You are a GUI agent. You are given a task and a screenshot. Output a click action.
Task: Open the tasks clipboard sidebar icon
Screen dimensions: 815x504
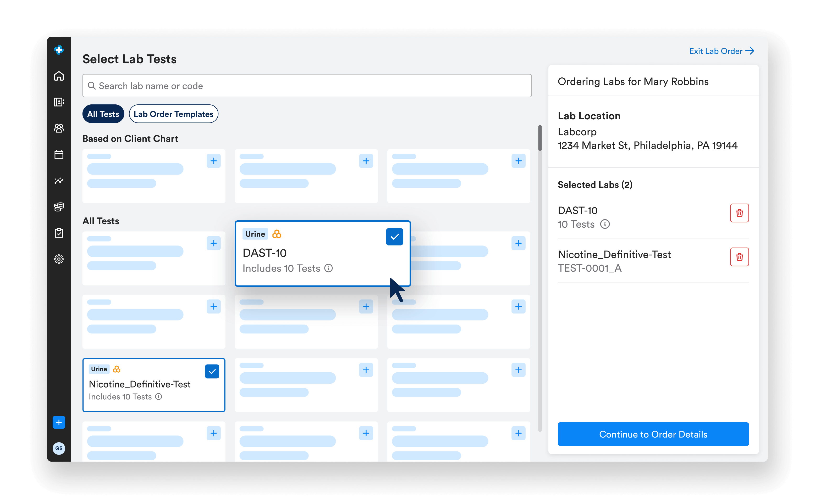point(59,233)
